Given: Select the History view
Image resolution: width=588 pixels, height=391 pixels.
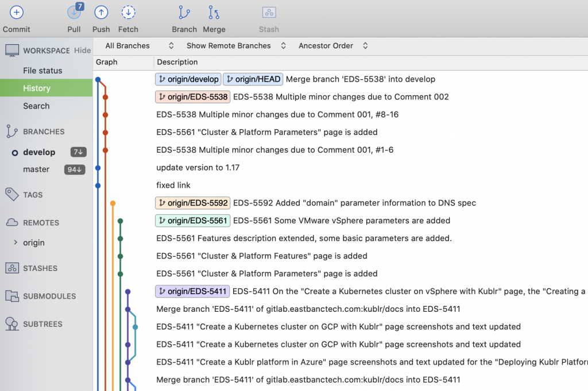Looking at the screenshot, I should (46, 88).
